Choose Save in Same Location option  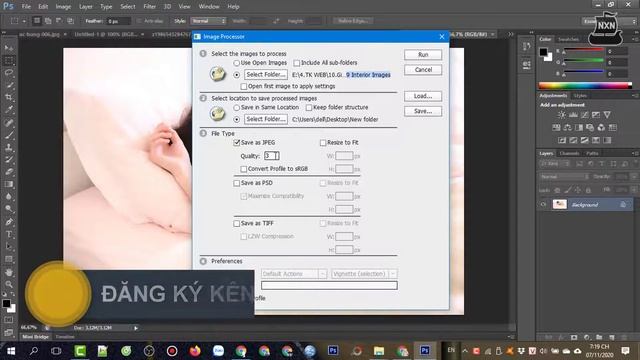click(x=236, y=107)
